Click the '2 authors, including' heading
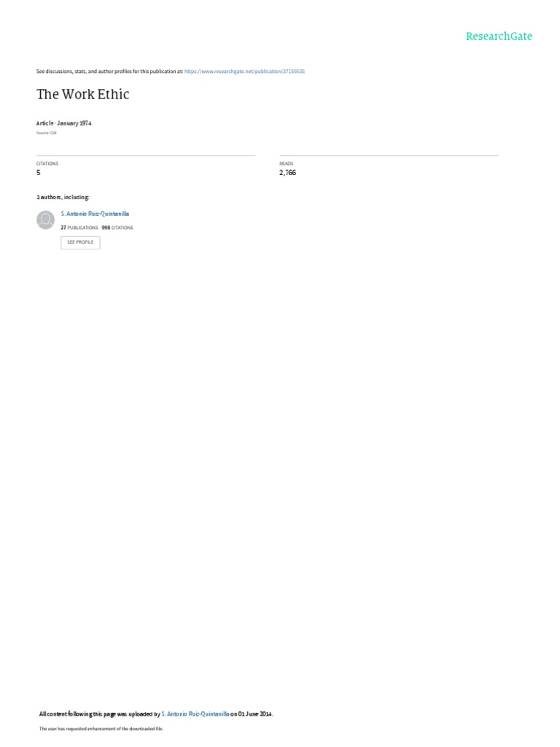The image size is (560, 747). coord(63,197)
